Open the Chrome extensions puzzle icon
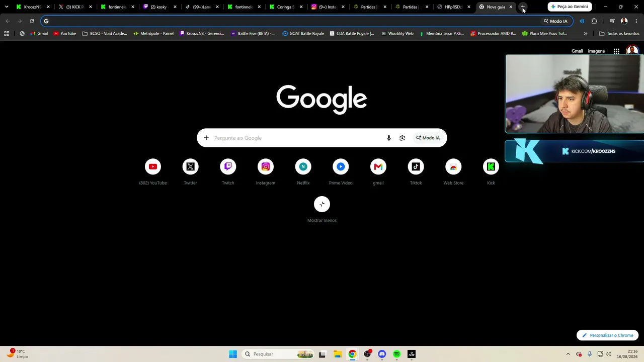 coord(594,21)
